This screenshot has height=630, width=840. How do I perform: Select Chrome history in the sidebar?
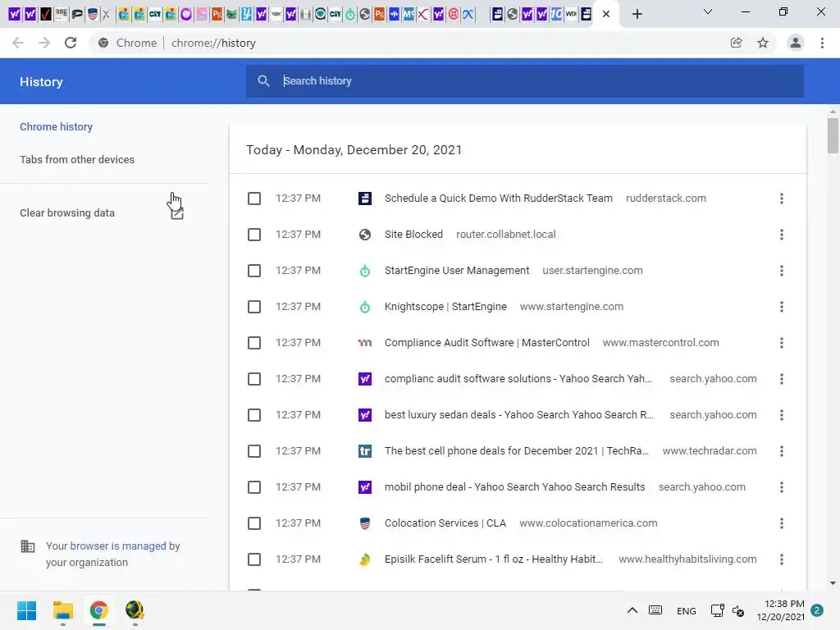coord(57,127)
